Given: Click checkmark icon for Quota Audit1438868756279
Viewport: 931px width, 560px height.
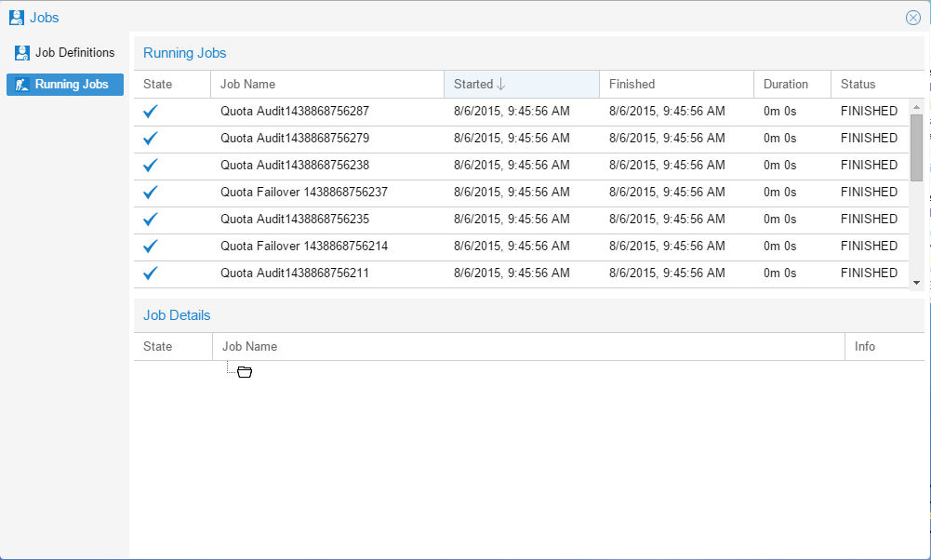Looking at the screenshot, I should click(151, 139).
